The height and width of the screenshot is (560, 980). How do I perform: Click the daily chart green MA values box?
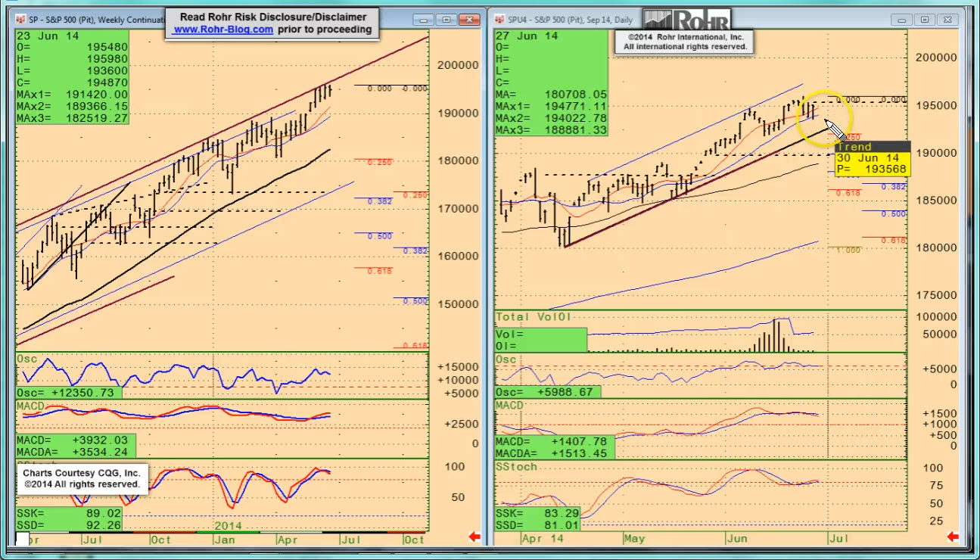(551, 82)
